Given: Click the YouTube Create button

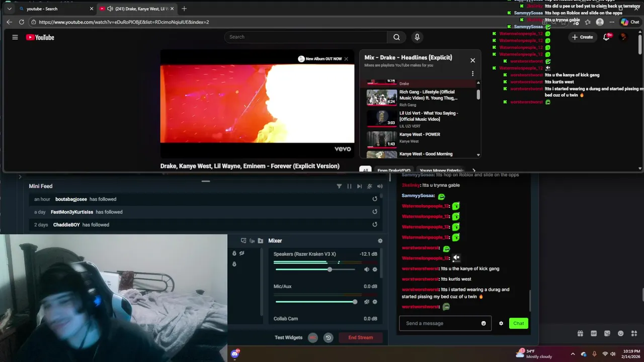Looking at the screenshot, I should (583, 37).
